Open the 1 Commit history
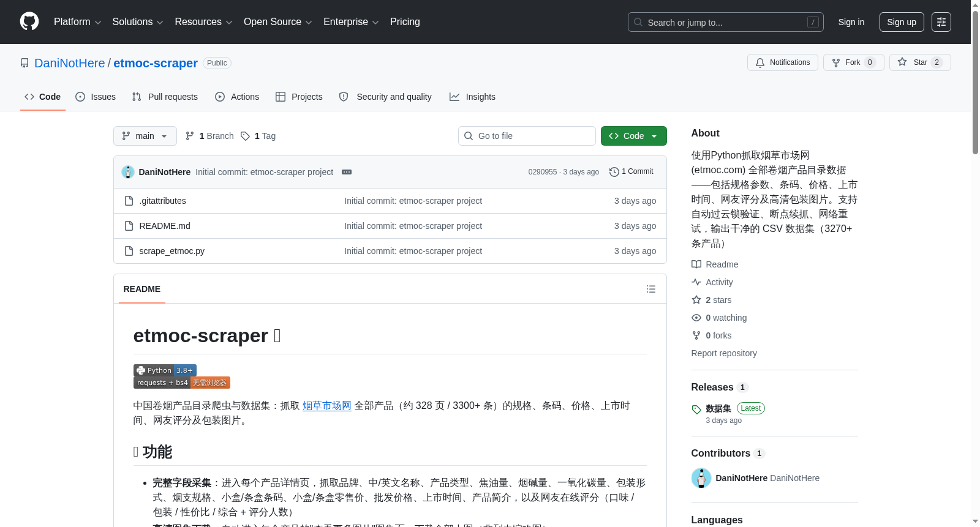 [631, 172]
